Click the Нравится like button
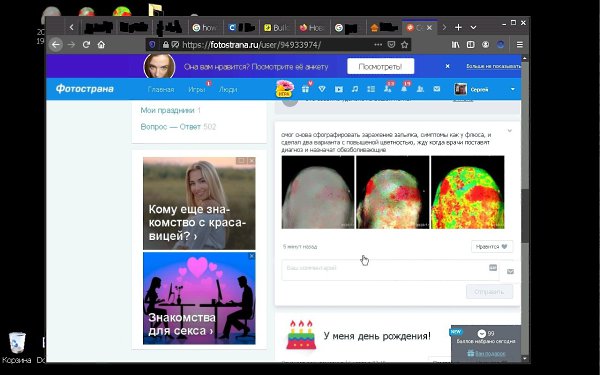 [x=492, y=247]
